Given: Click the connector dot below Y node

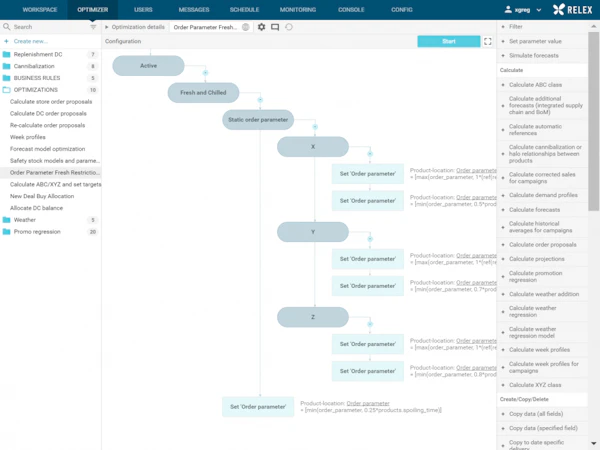Looking at the screenshot, I should click(x=370, y=239).
